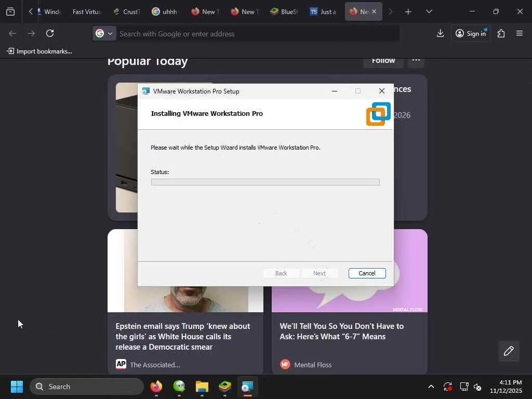Click the AP source logo icon
The height and width of the screenshot is (399, 532).
121,364
